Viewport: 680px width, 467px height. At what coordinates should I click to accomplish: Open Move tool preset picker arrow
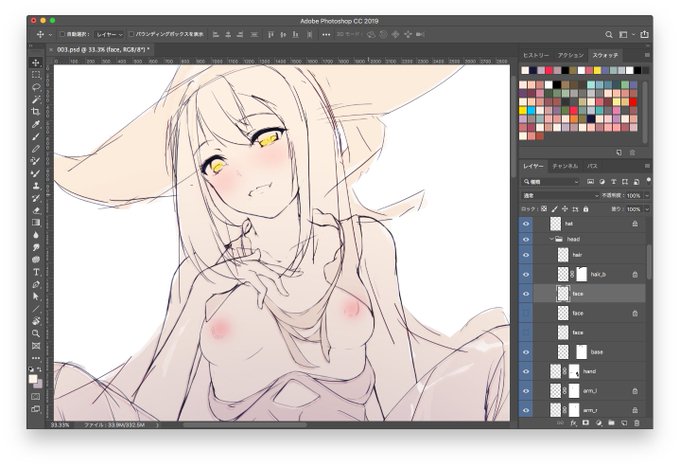coord(50,34)
